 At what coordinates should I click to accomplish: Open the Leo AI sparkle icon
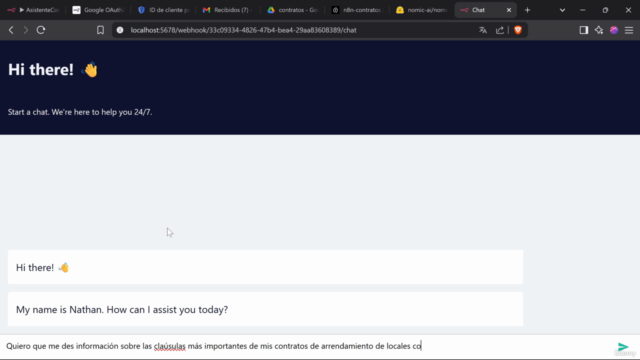point(599,30)
